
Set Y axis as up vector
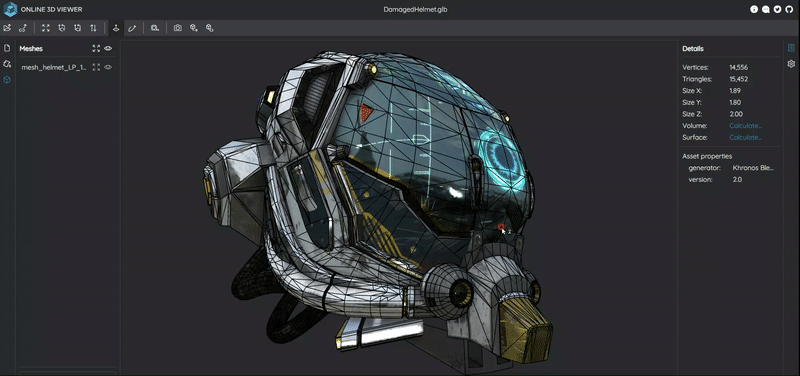tap(62, 28)
